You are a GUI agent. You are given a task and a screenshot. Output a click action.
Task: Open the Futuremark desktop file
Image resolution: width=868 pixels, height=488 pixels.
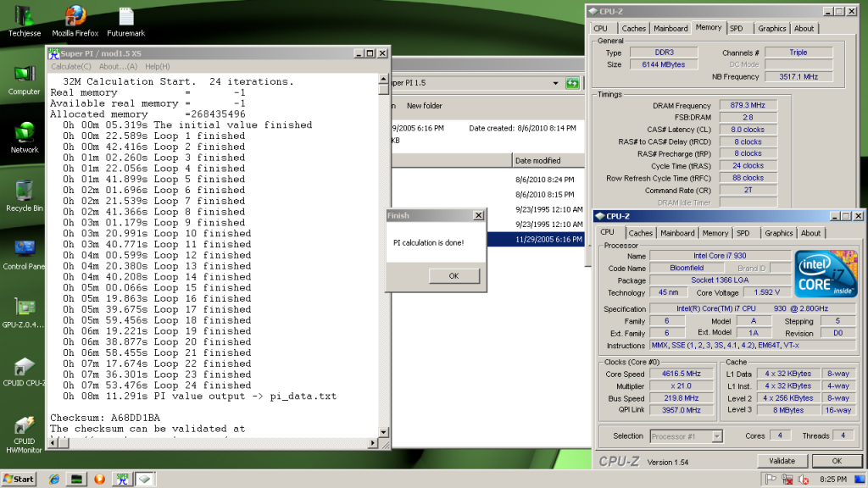pyautogui.click(x=126, y=21)
